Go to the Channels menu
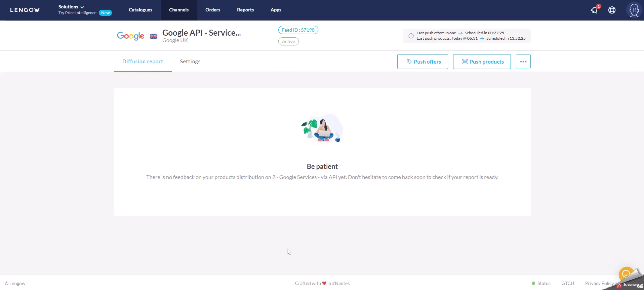This screenshot has width=644, height=290. click(x=179, y=10)
